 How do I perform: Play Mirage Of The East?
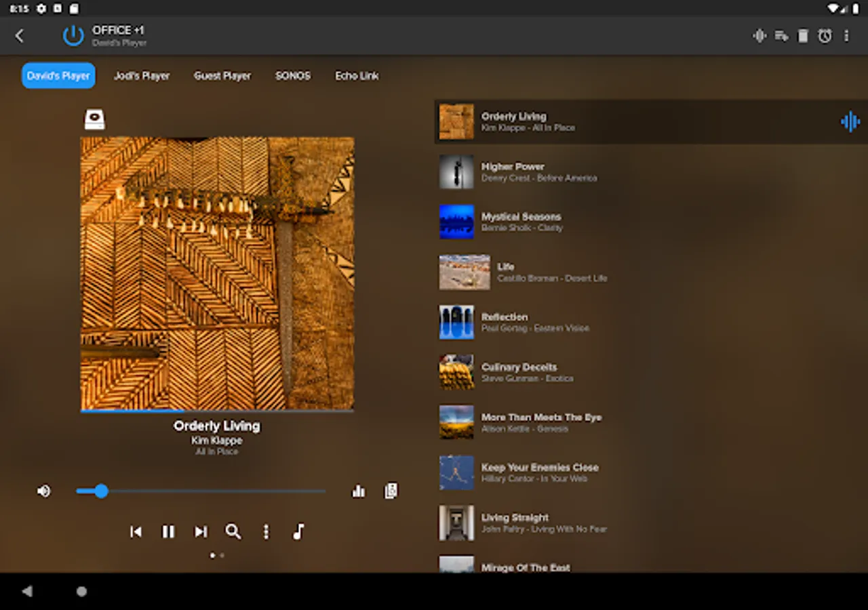651,564
